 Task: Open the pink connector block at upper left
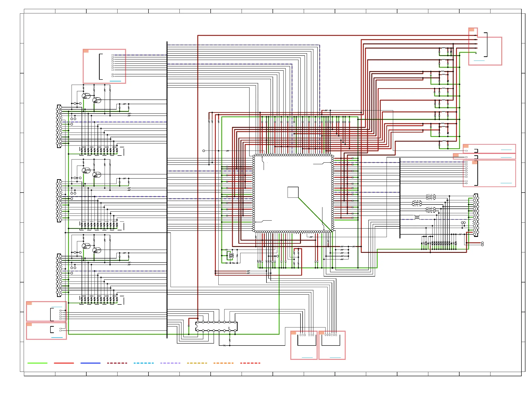(104, 66)
